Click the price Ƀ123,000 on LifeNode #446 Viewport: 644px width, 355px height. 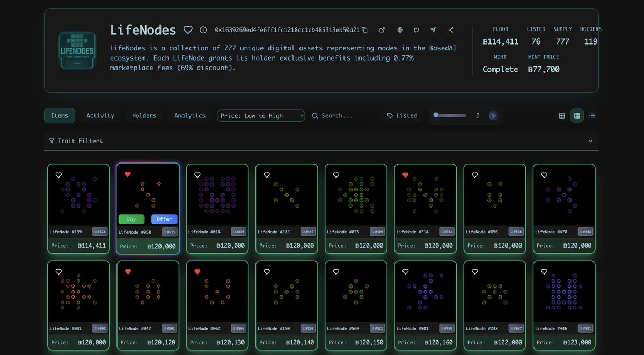(577, 342)
